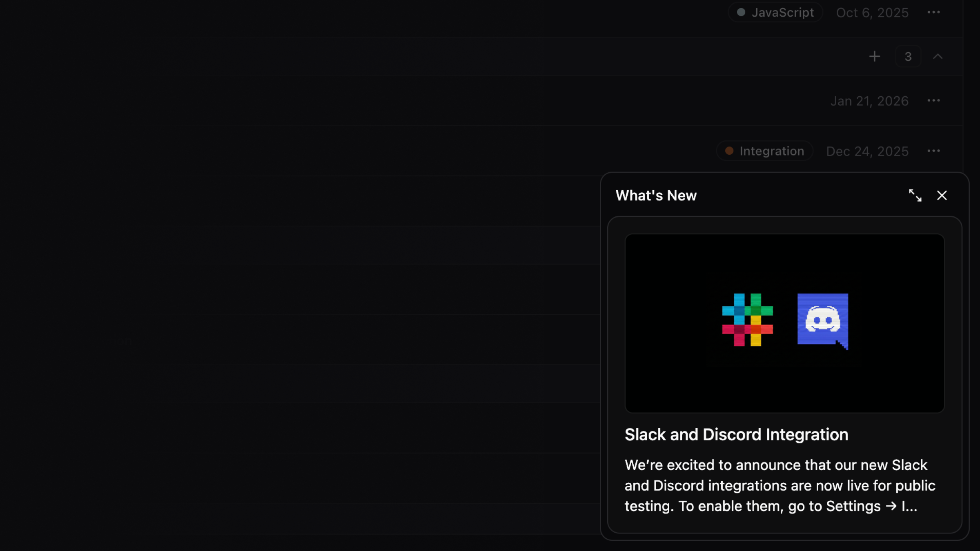Open the Slack and Discord Integration heading
The width and height of the screenshot is (980, 551).
coord(736,434)
